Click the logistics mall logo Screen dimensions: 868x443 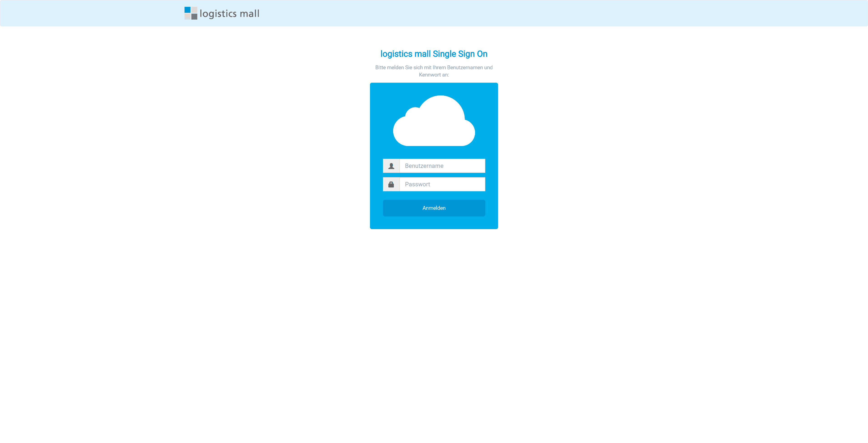[222, 13]
